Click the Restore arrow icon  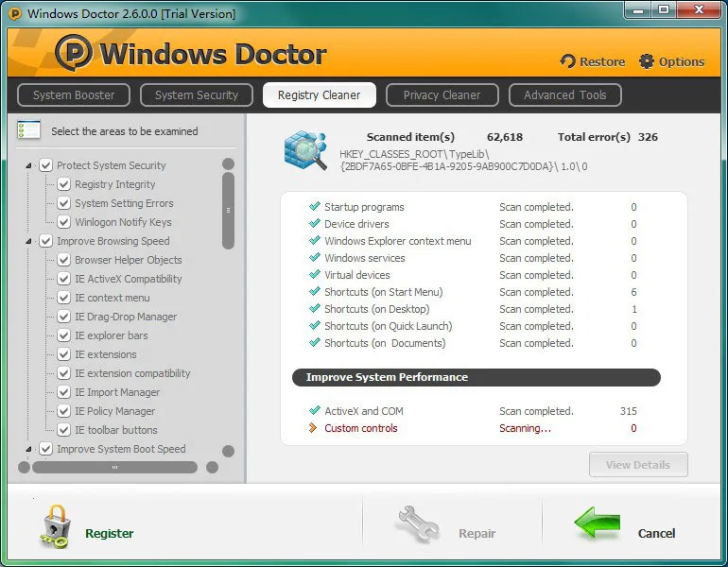[567, 61]
